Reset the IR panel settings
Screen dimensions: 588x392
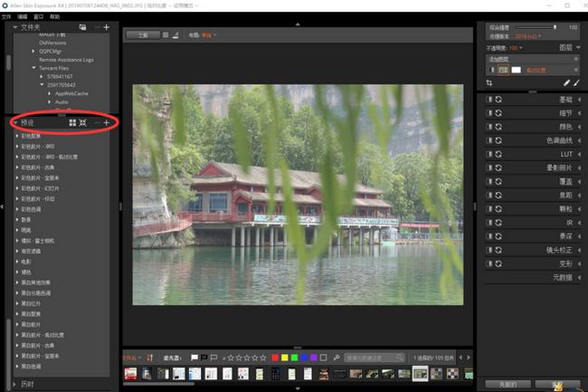point(498,223)
